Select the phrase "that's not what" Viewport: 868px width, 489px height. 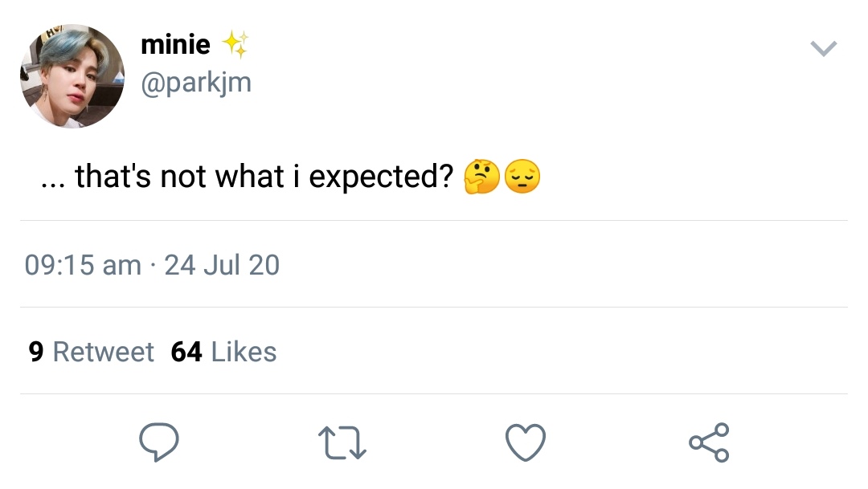click(x=179, y=177)
